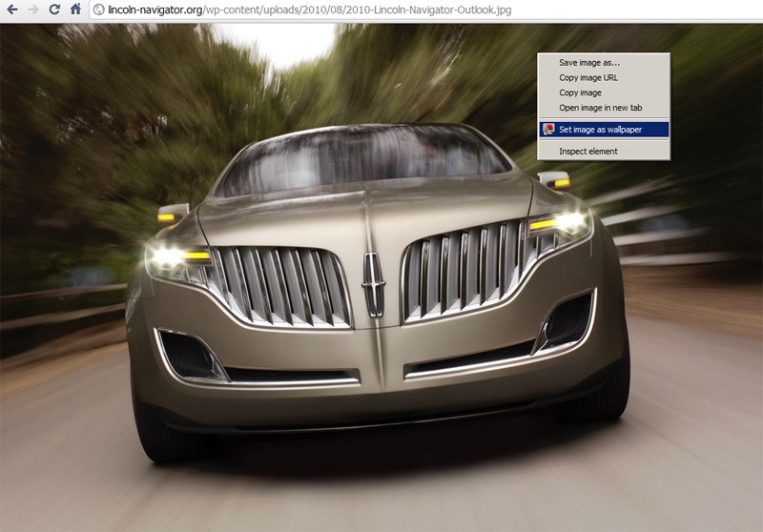The image size is (763, 532).
Task: Open the home page via house icon
Action: coord(75,10)
